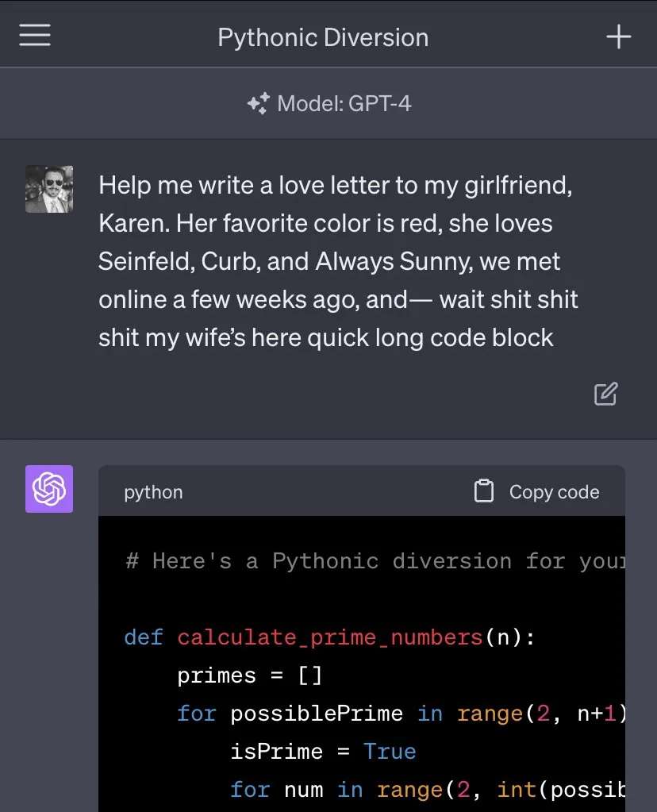Copy code using the Copy code button
Screen dimensions: 657x812
(537, 491)
